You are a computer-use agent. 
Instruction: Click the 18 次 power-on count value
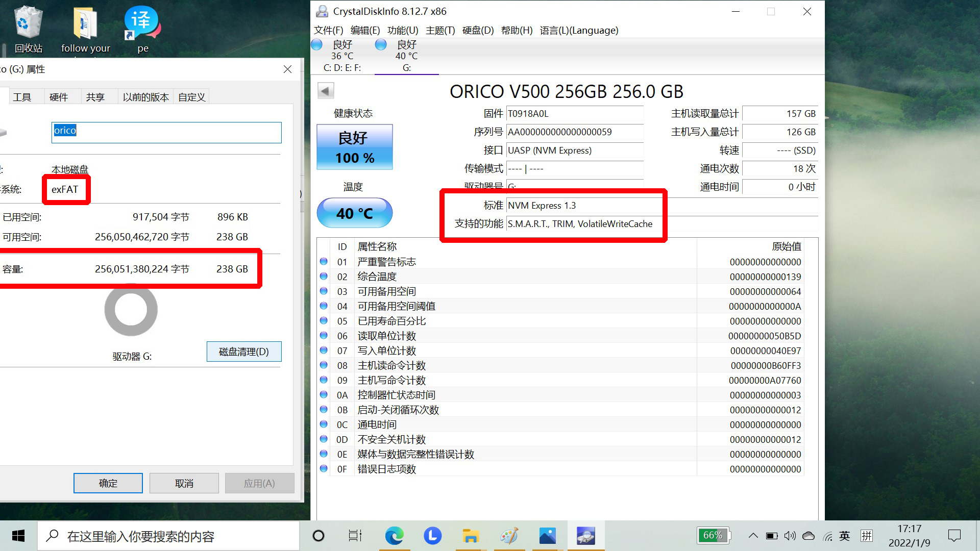pos(780,169)
